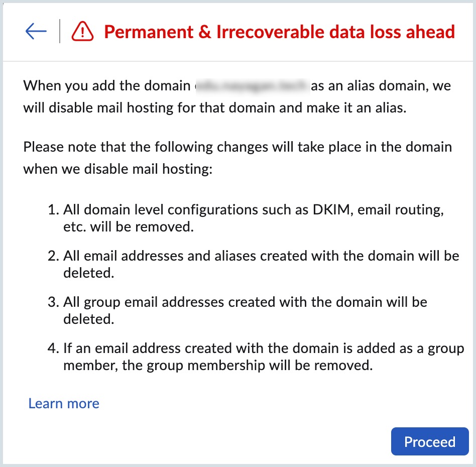Click the number 1 list marker
The width and height of the screenshot is (476, 467).
[x=53, y=209]
